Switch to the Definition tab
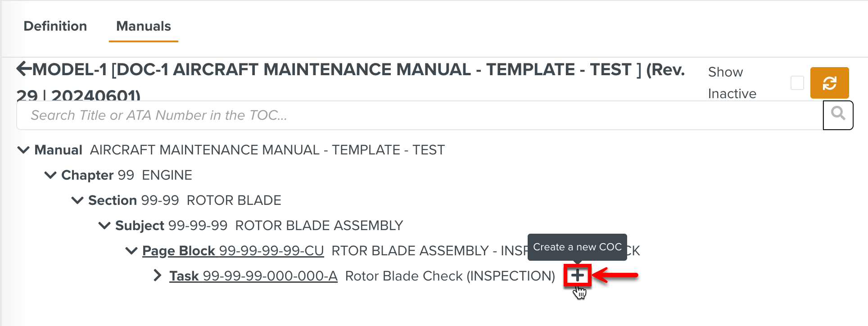Image resolution: width=868 pixels, height=326 pixels. click(x=55, y=26)
